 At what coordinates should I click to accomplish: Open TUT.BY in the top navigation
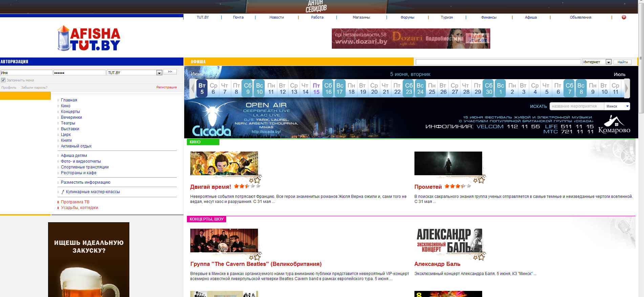point(203,17)
